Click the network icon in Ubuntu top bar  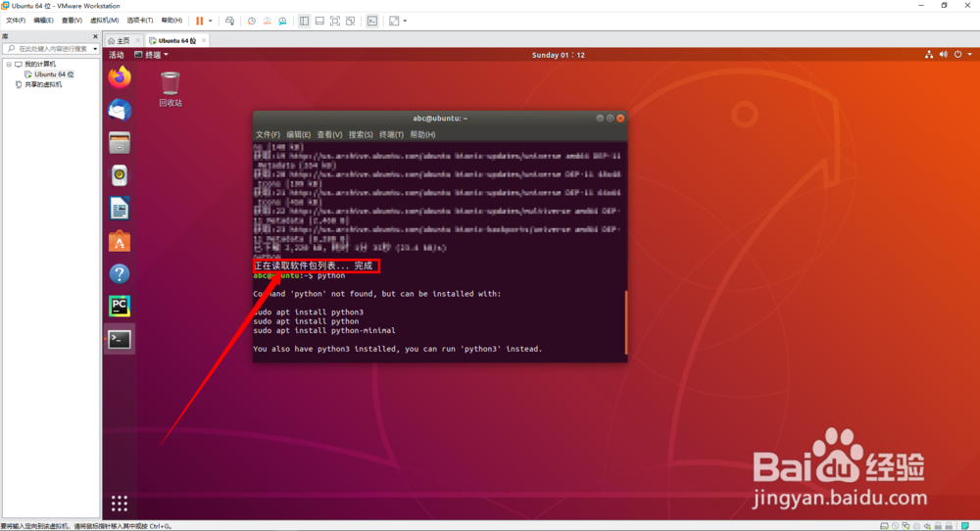tap(929, 55)
